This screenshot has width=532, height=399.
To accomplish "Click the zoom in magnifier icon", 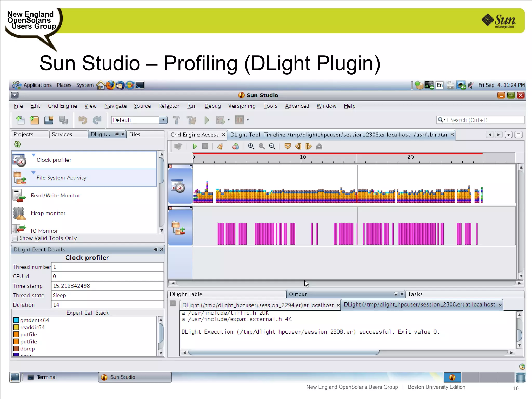I will 251,147.
